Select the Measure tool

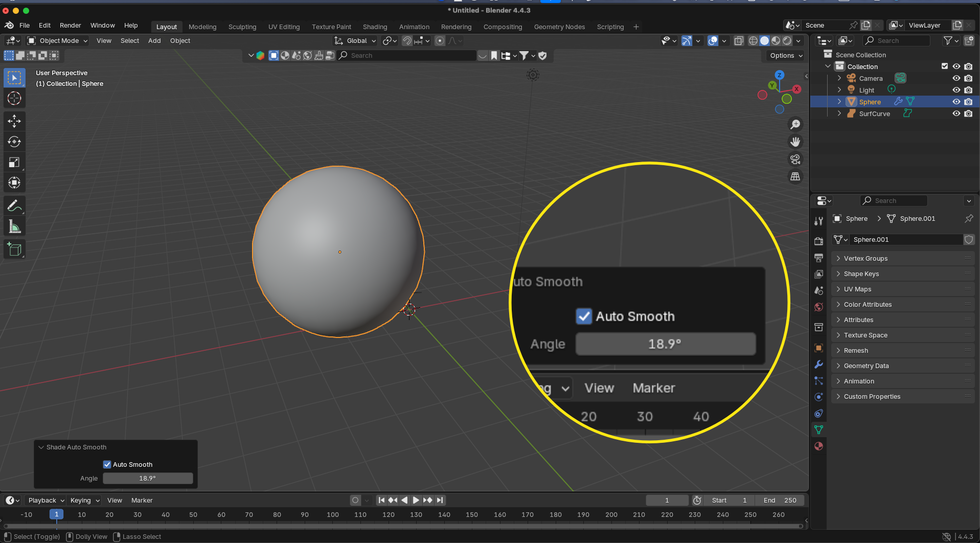pos(14,226)
